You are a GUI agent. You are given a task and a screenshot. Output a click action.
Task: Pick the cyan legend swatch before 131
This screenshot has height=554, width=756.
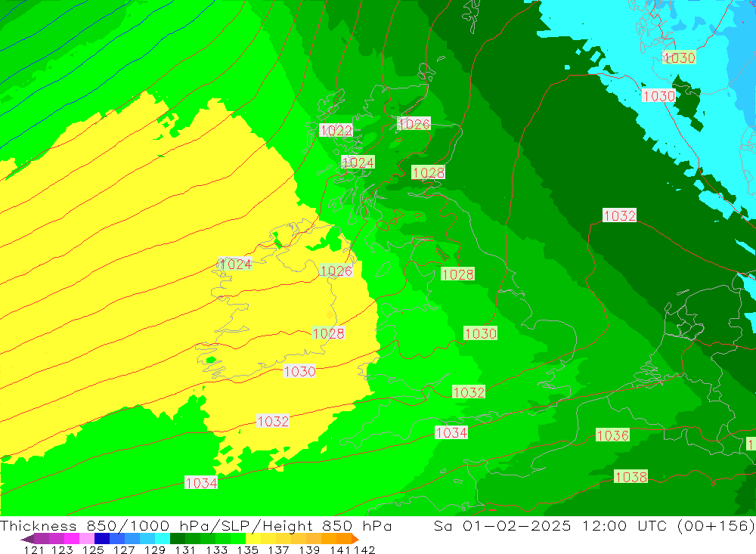(x=163, y=539)
